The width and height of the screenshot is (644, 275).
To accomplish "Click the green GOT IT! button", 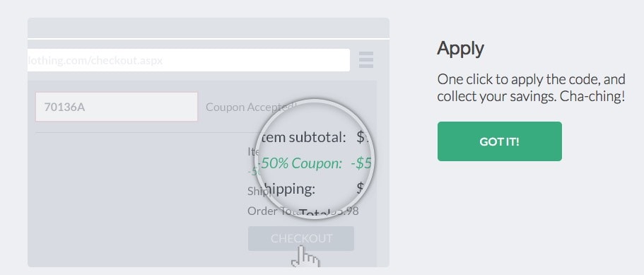I will (x=499, y=141).
